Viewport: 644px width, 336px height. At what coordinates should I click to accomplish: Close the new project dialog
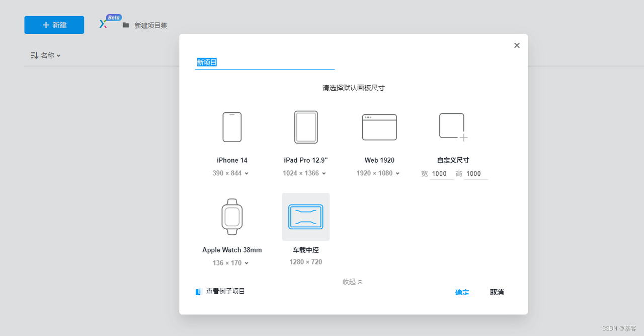(517, 45)
